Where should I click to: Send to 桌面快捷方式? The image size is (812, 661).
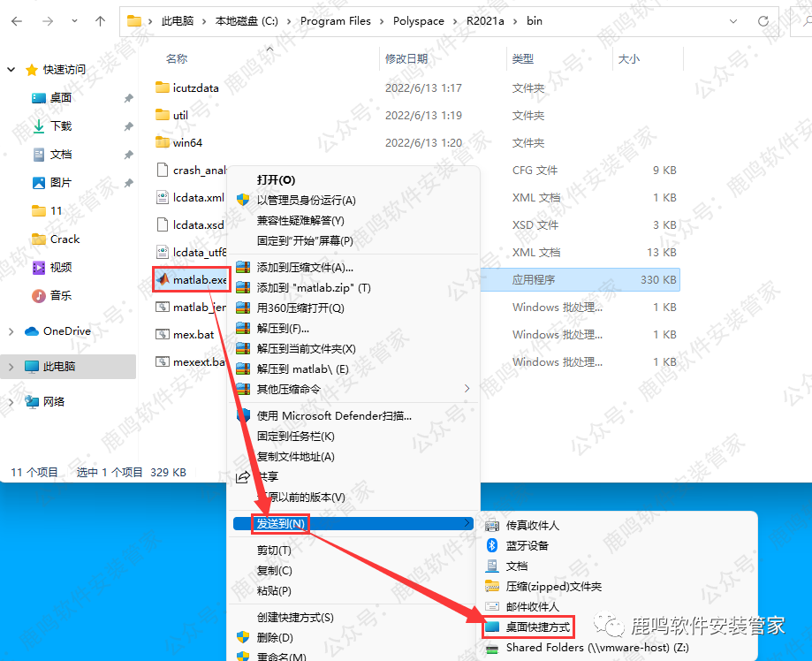537,627
